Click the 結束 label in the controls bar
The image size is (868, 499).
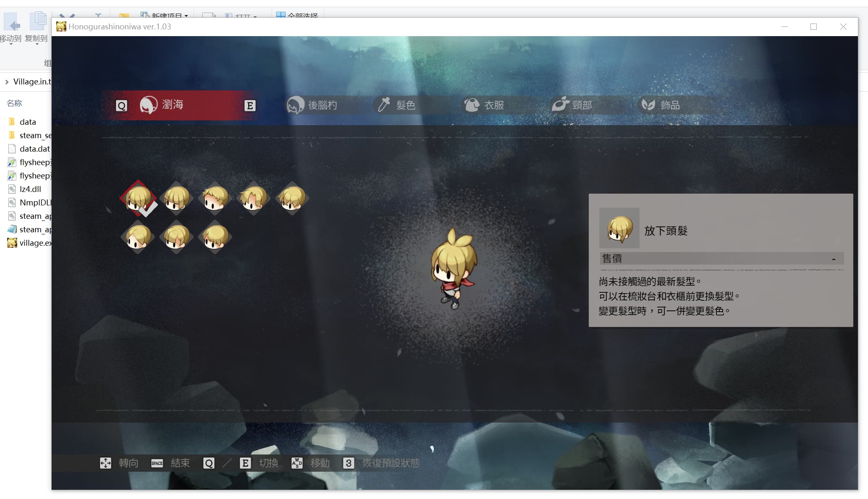[181, 463]
